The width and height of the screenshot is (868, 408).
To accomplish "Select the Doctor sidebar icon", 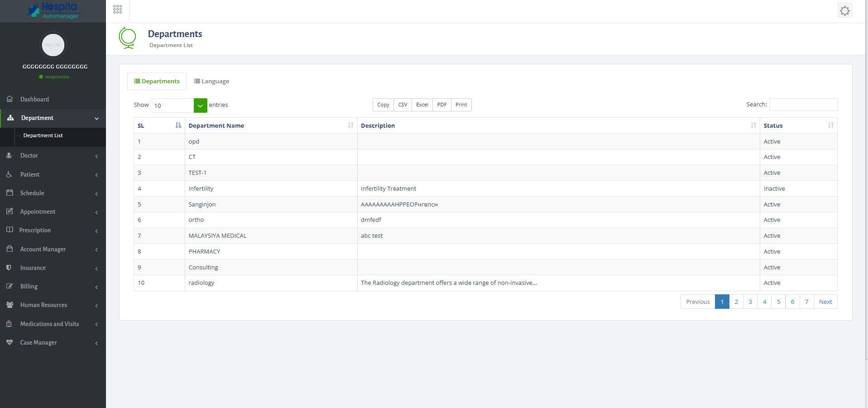I will pyautogui.click(x=10, y=155).
